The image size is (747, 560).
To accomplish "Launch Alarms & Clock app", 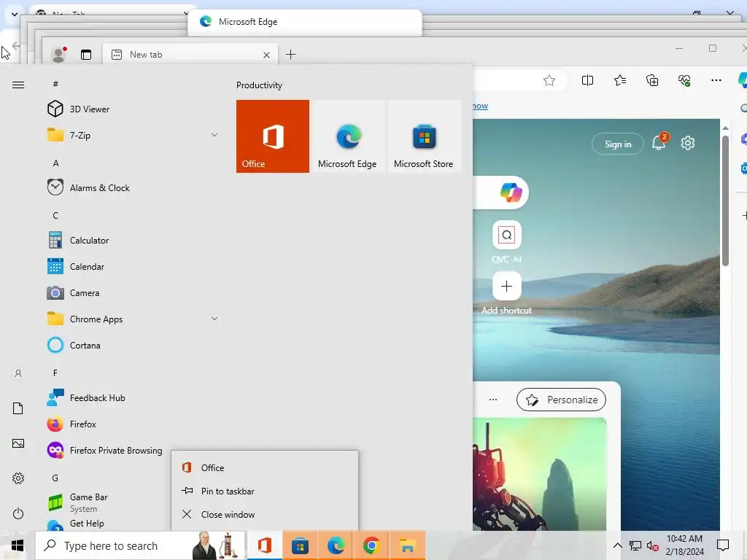I will [132, 187].
